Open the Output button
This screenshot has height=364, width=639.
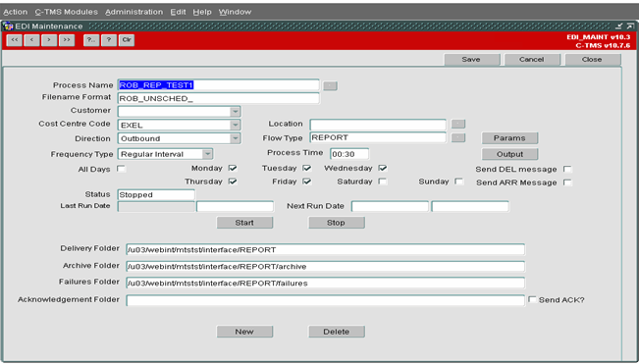(509, 154)
